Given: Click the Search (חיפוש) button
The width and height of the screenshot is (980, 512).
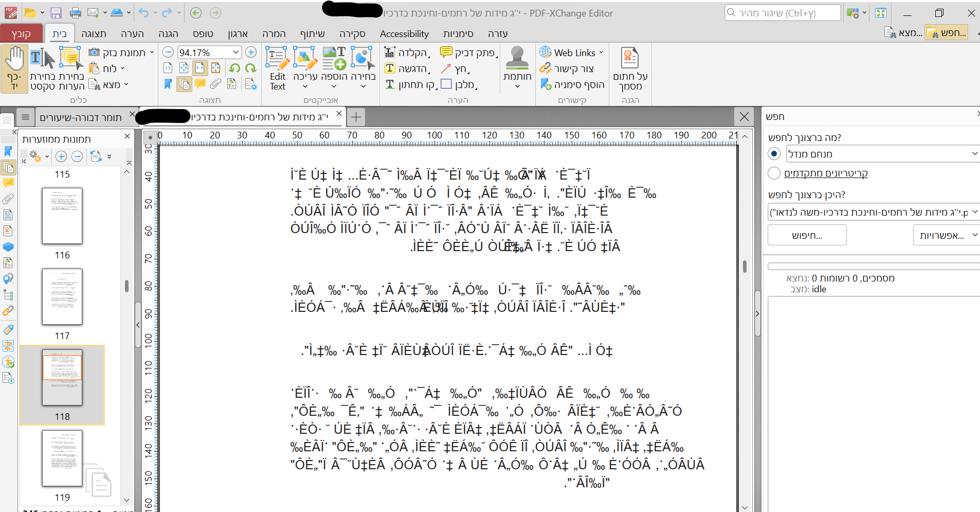Looking at the screenshot, I should coord(807,235).
